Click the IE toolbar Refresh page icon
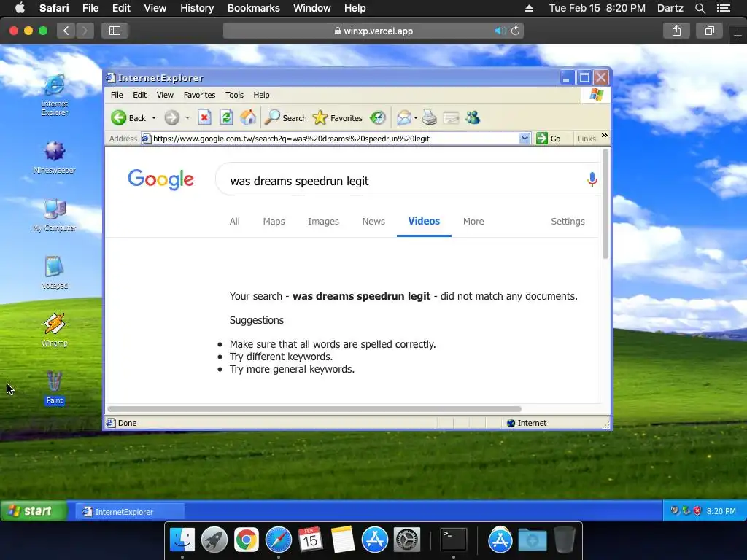 [226, 117]
